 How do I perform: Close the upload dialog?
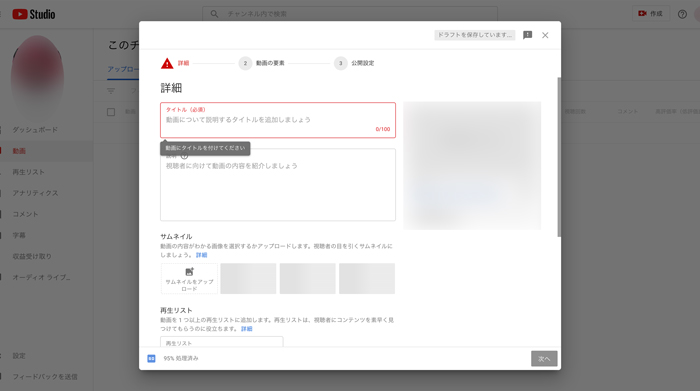pyautogui.click(x=545, y=35)
